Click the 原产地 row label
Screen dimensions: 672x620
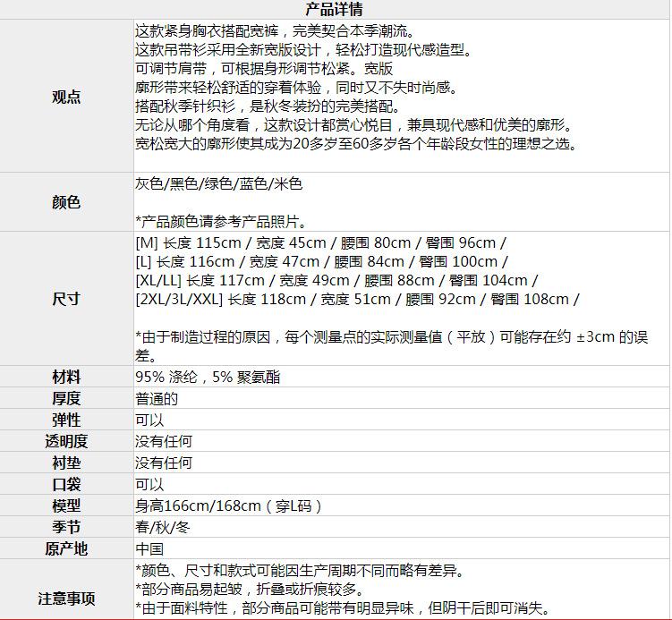(66, 548)
